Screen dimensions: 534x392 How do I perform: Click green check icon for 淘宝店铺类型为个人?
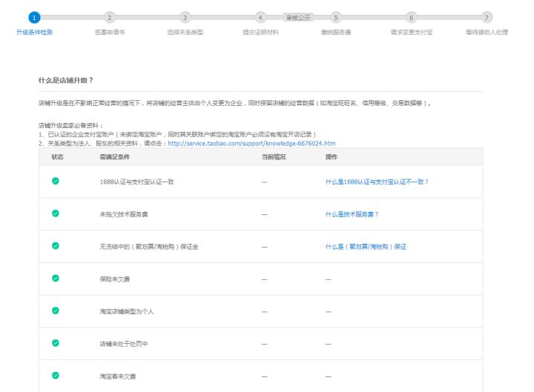pyautogui.click(x=56, y=310)
